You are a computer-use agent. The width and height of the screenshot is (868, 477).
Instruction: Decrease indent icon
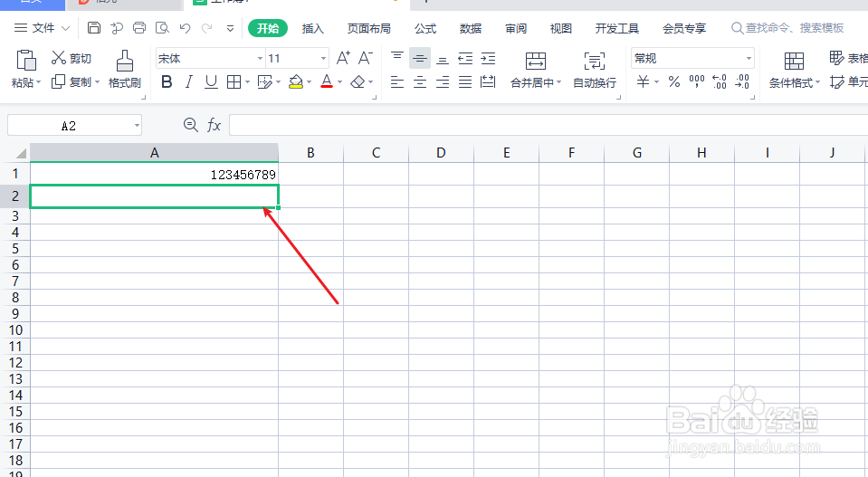click(x=465, y=58)
